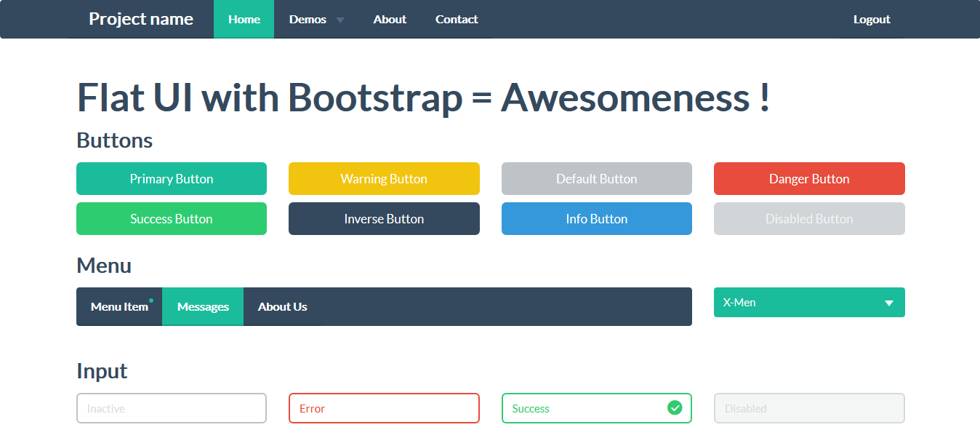The height and width of the screenshot is (446, 980).
Task: Navigate to the Contact page
Action: click(x=457, y=20)
